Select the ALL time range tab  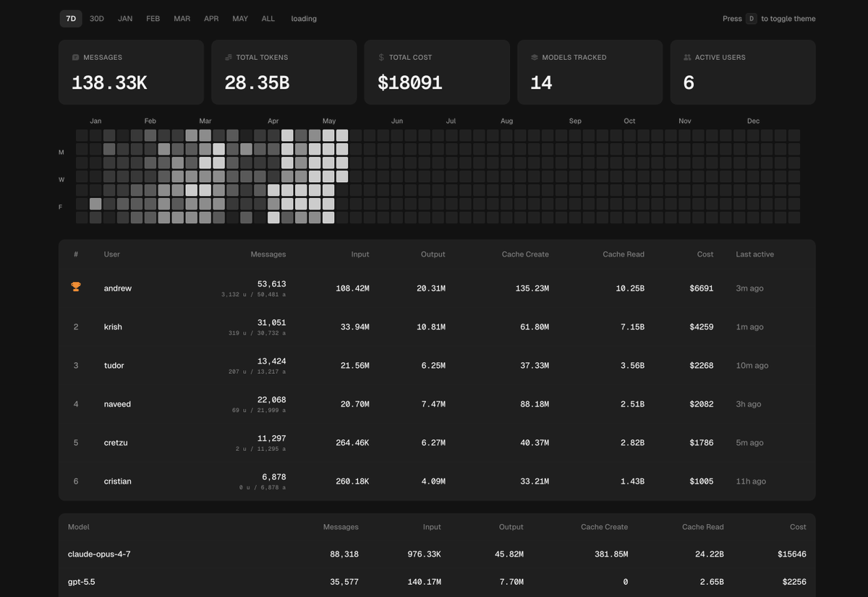268,19
